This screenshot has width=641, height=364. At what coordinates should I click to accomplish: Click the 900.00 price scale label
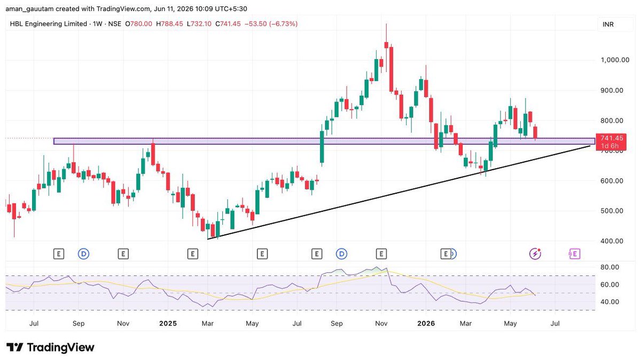click(613, 90)
